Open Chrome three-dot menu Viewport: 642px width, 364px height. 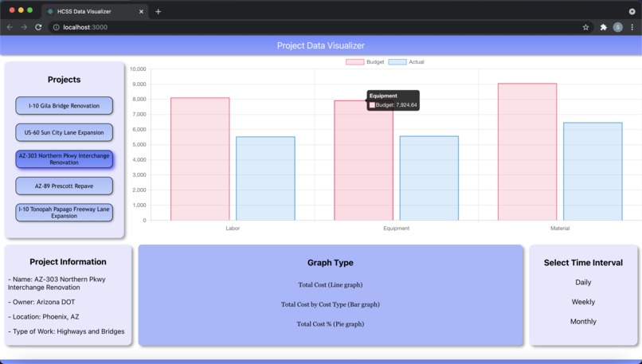pyautogui.click(x=632, y=27)
